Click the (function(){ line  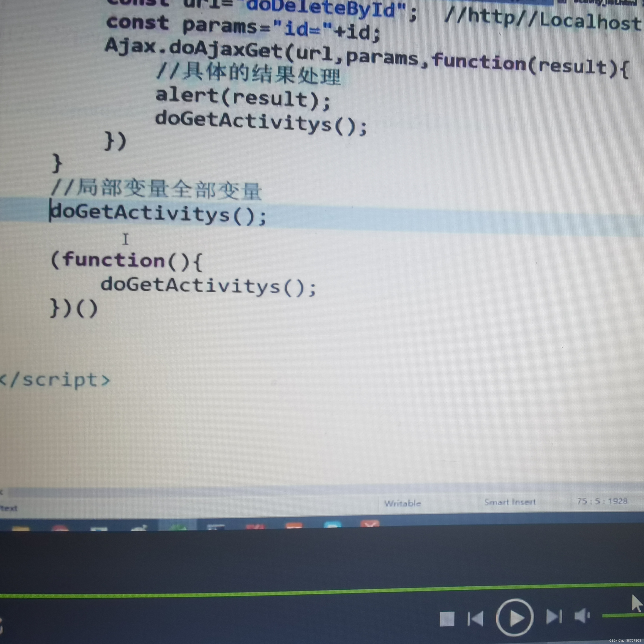coord(126,261)
